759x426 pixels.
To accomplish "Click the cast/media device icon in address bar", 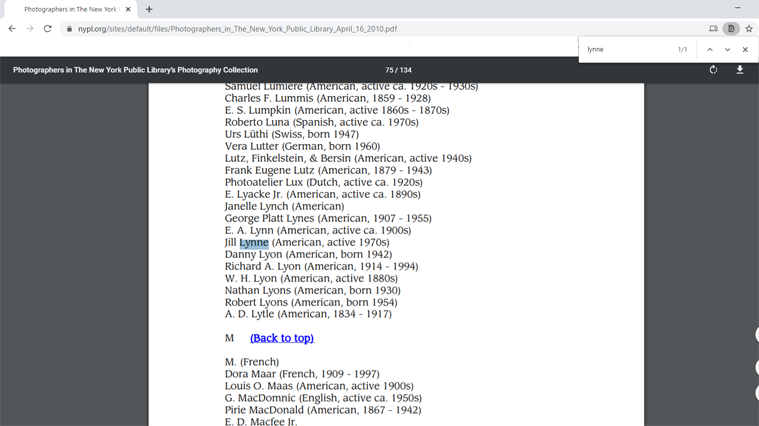I will pyautogui.click(x=713, y=29).
